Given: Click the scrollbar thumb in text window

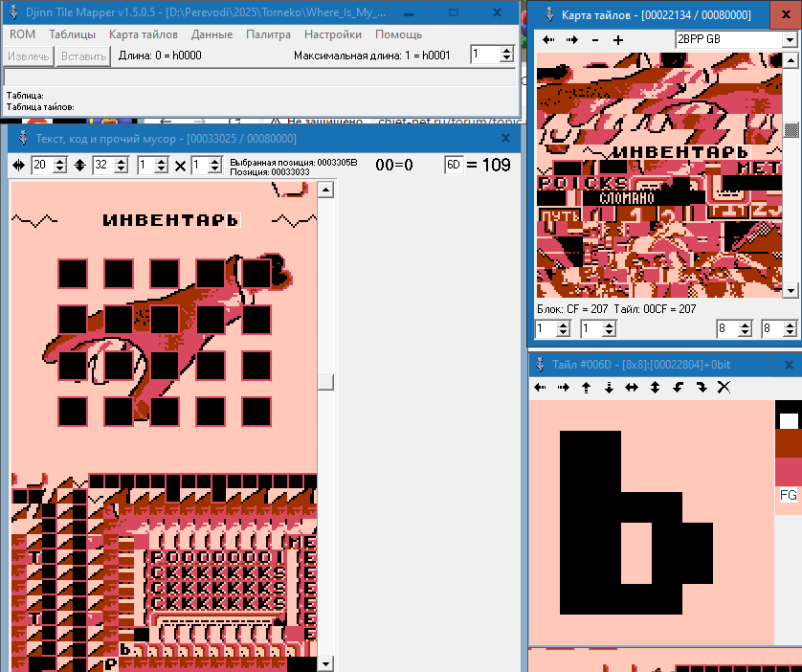Looking at the screenshot, I should coord(325,382).
